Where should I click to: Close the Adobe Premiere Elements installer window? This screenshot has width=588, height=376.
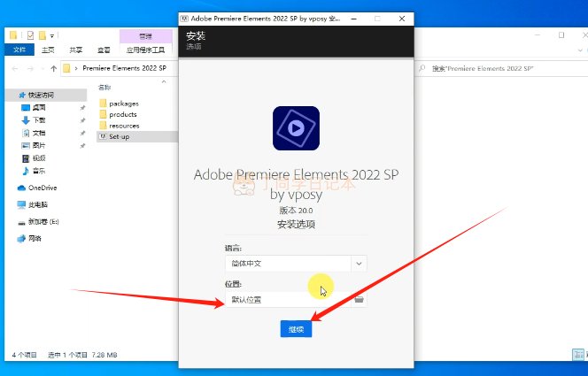[402, 19]
